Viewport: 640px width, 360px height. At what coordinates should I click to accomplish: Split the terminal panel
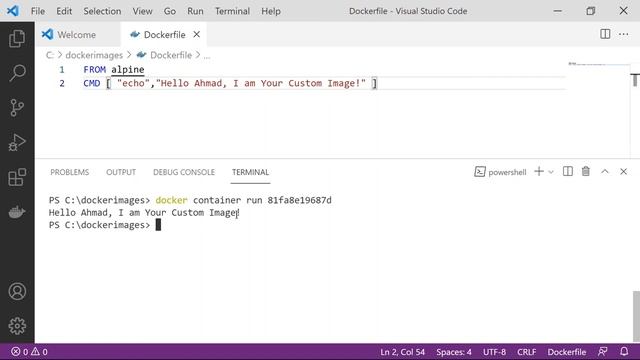567,171
